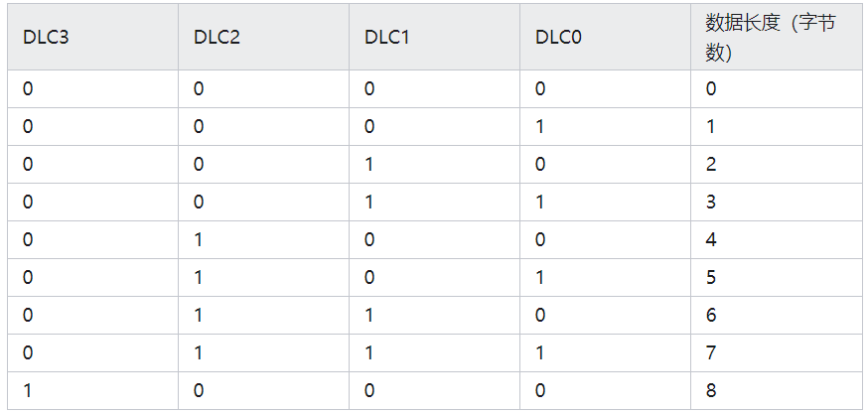Select the data length cell showing 8
Screen dimensions: 868x413
(711, 390)
